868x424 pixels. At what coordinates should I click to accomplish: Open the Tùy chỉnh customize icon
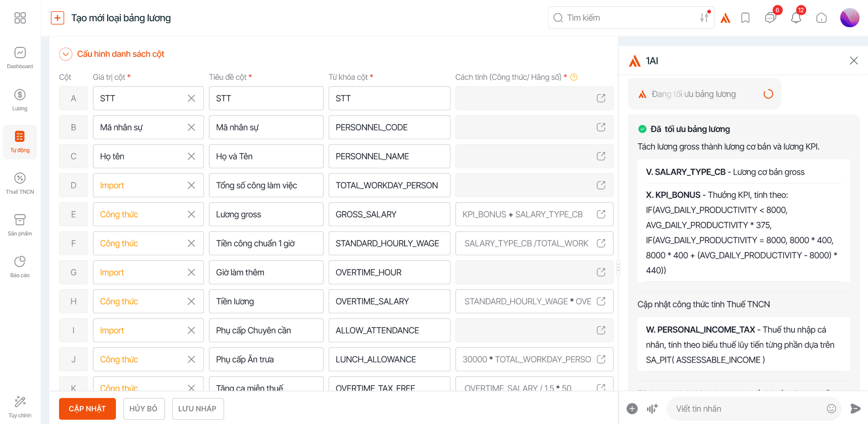coord(20,407)
